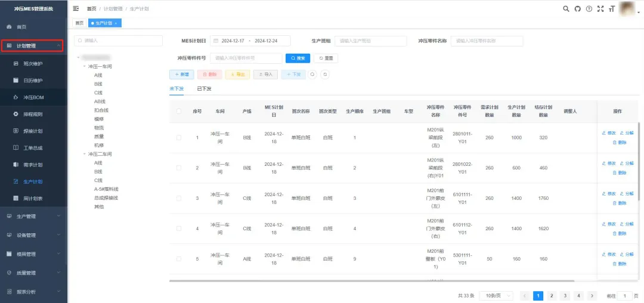
Task: Click the 新增 add button
Action: 182,75
